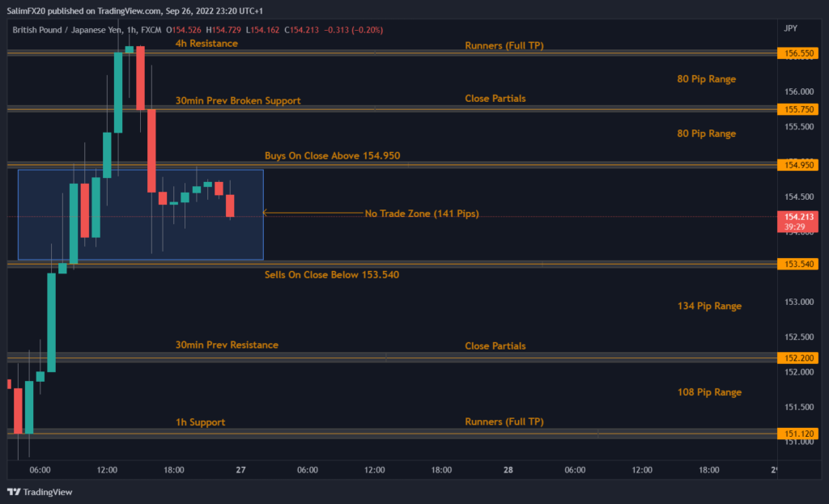829x504 pixels.
Task: Select the '30min Prev Broken Support' label
Action: [238, 100]
